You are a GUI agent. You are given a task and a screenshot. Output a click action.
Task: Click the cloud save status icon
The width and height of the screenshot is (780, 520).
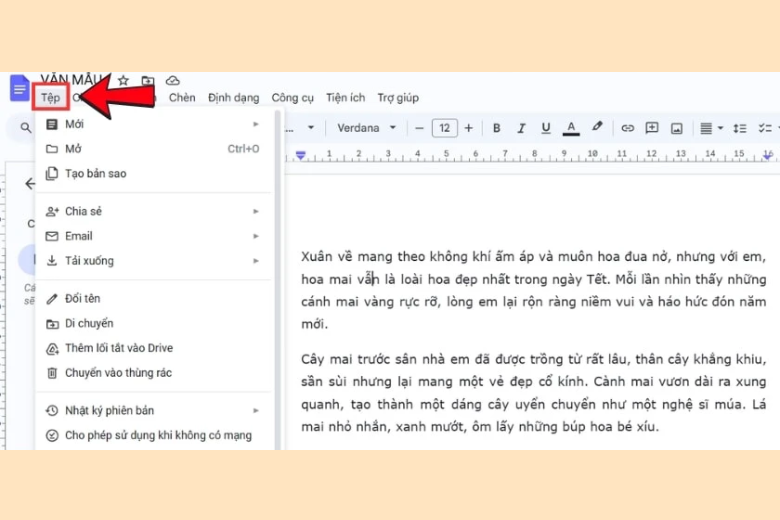[173, 80]
